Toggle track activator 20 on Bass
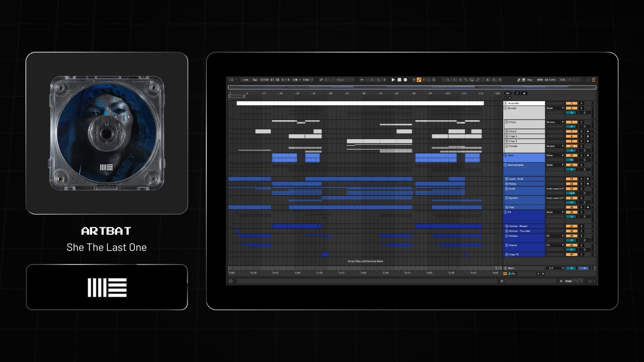This screenshot has height=362, width=644. pos(572,155)
